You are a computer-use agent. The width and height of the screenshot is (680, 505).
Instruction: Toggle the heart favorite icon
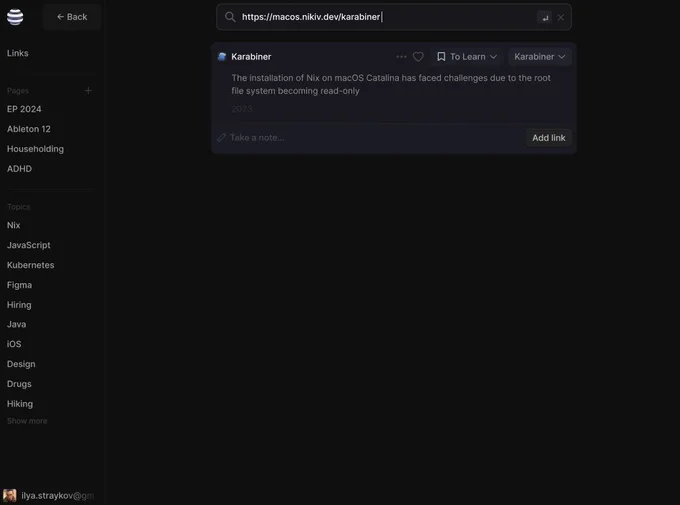pyautogui.click(x=418, y=56)
